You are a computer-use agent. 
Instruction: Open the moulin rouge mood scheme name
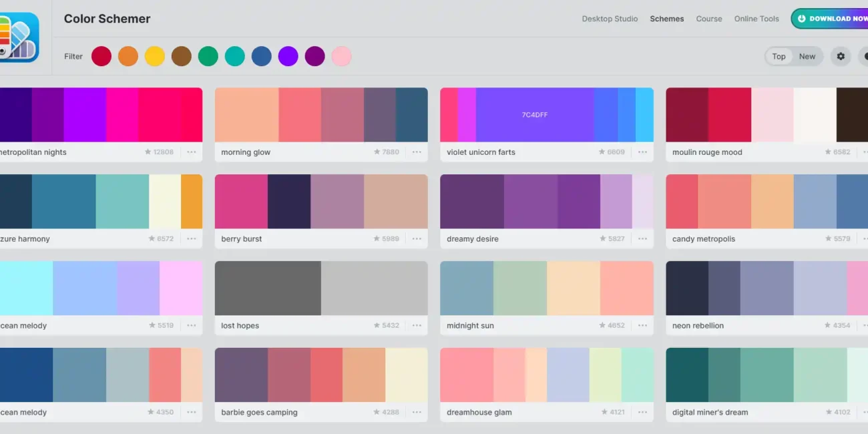click(707, 152)
